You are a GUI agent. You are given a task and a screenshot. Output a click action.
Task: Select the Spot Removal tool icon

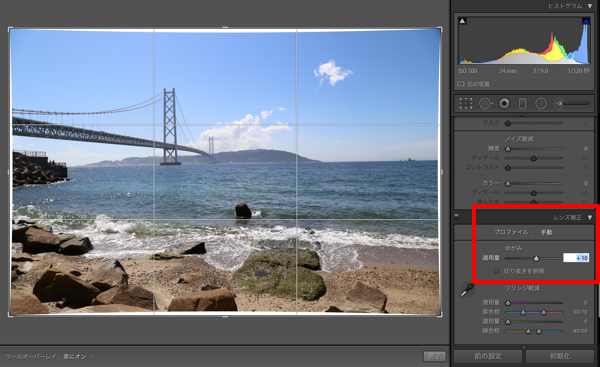486,103
